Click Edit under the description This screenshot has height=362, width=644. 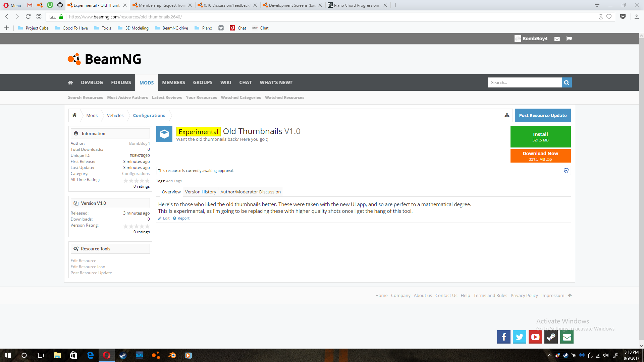coord(164,218)
